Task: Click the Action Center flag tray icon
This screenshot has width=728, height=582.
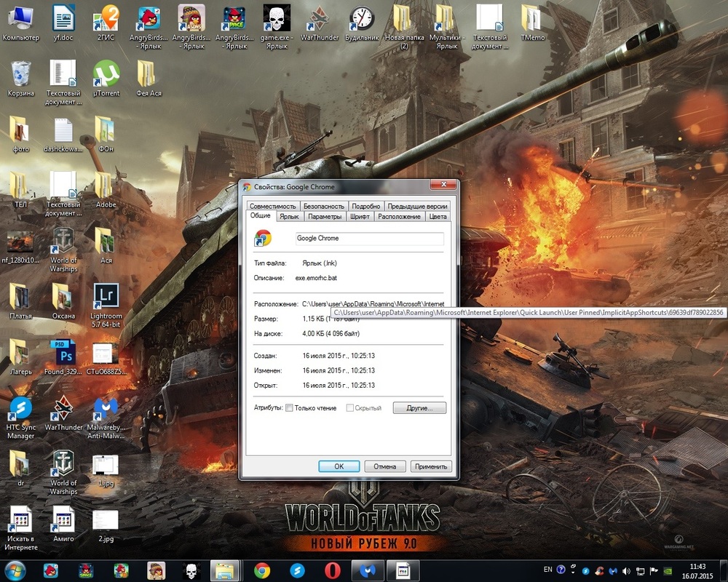Action: point(654,571)
